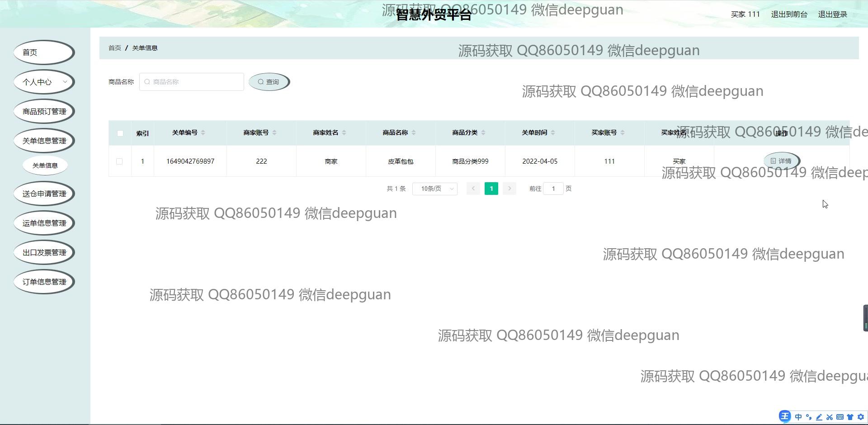Sort the table by 商家账号 column

click(x=274, y=132)
